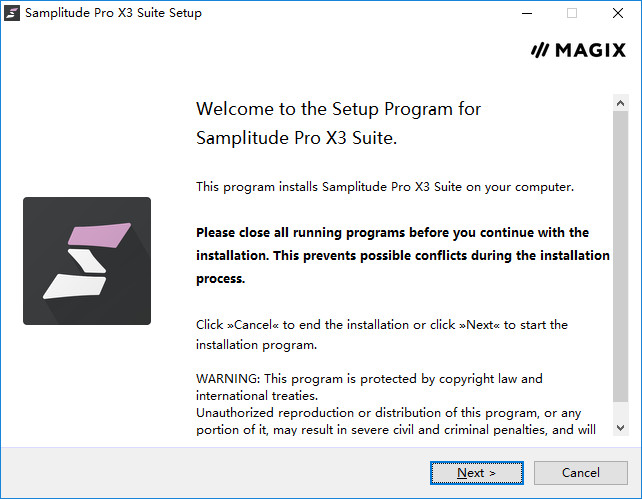The image size is (642, 499).
Task: Click the scrollbar track below the thumb
Action: pos(620,408)
